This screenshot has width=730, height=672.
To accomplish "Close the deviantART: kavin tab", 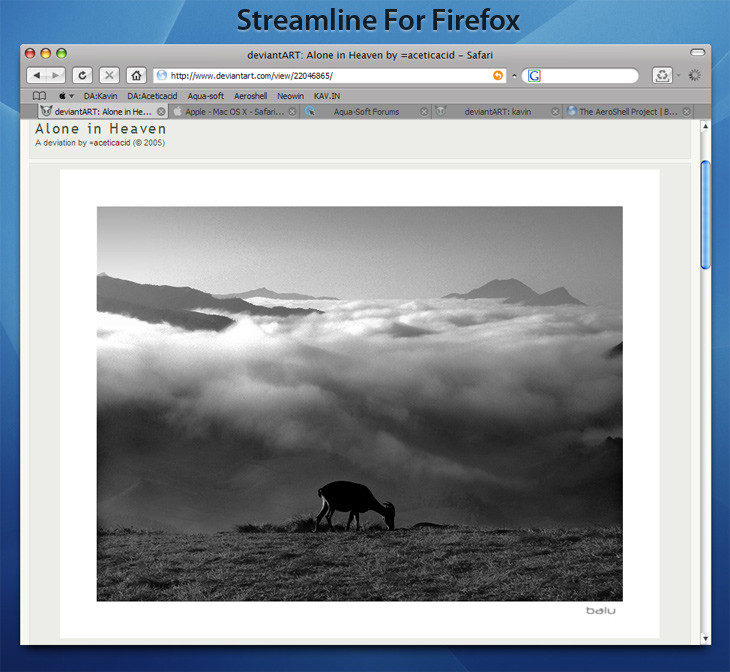I will (x=555, y=112).
